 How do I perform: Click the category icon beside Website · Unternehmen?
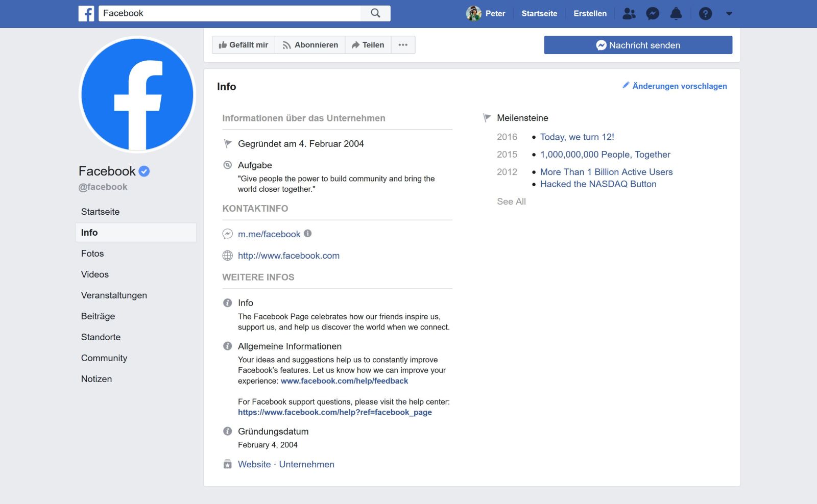click(228, 464)
